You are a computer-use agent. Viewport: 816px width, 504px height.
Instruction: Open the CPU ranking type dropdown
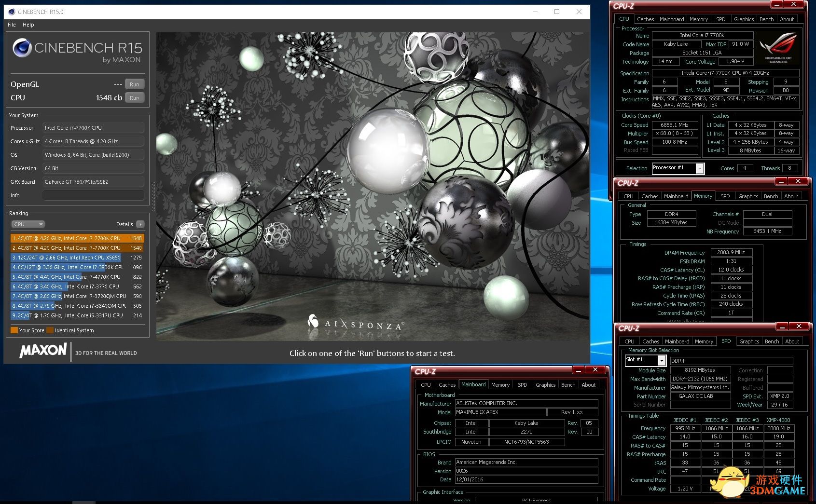click(28, 224)
